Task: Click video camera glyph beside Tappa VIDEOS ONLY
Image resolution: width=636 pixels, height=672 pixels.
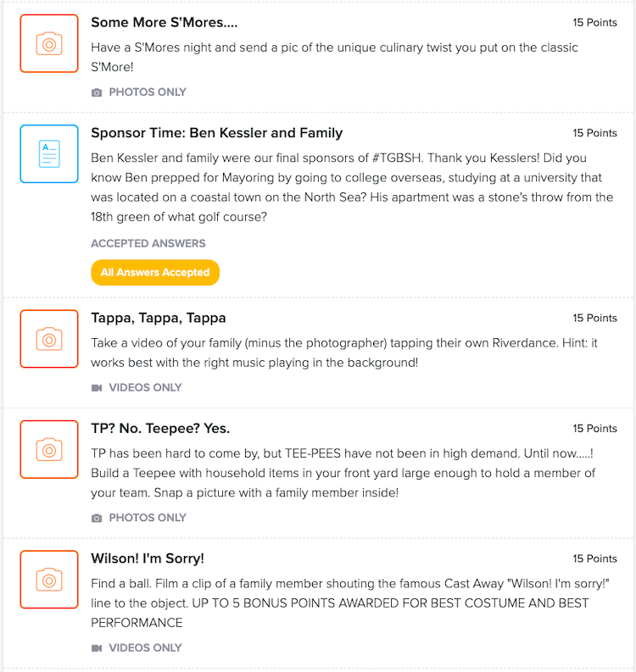Action: coord(97,388)
